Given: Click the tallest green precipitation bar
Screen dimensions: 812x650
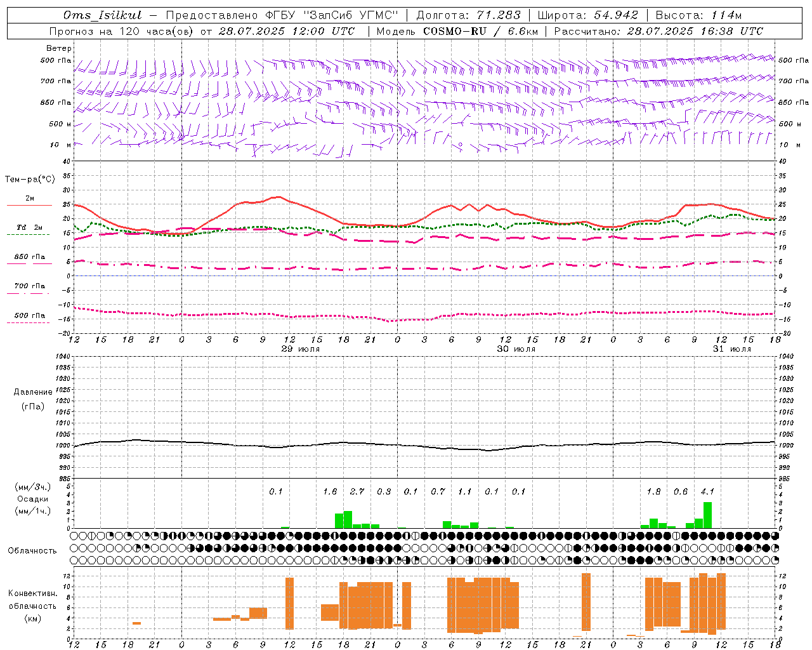Looking at the screenshot, I should [707, 515].
